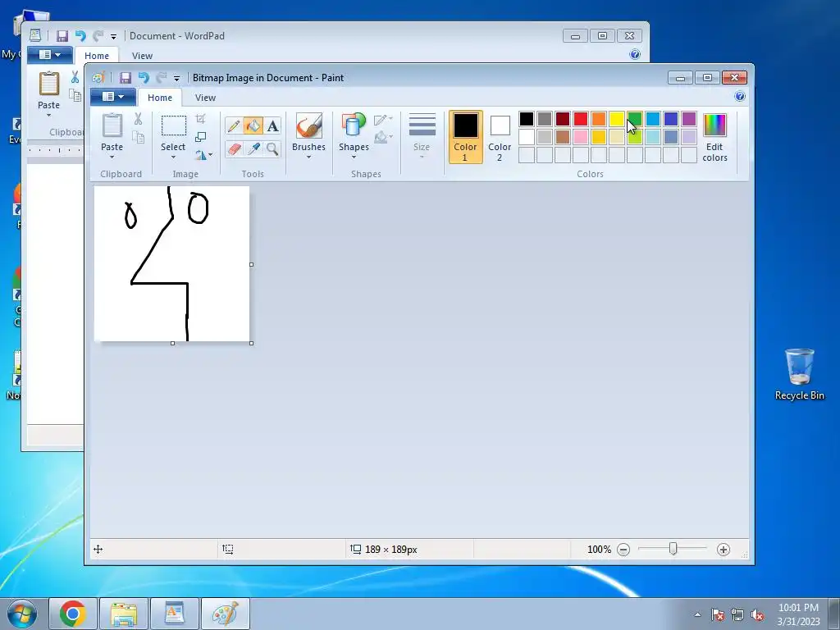
Task: Open the Shape outline dropdown
Action: click(384, 120)
